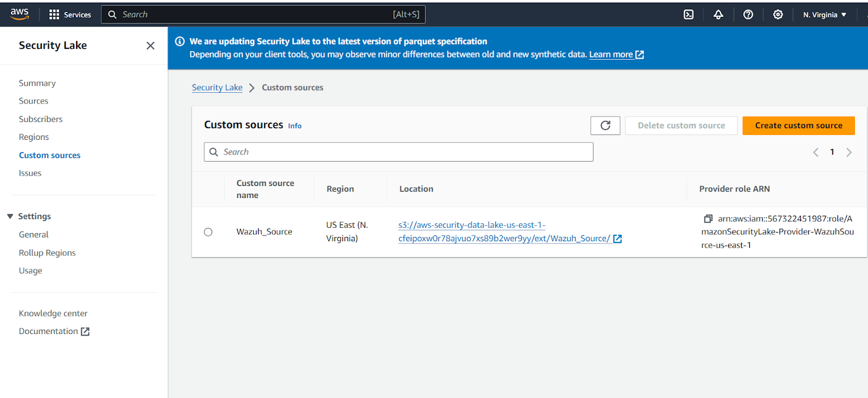Click the info icon in the blue banner
Viewport: 868px width, 398px height.
pyautogui.click(x=180, y=41)
